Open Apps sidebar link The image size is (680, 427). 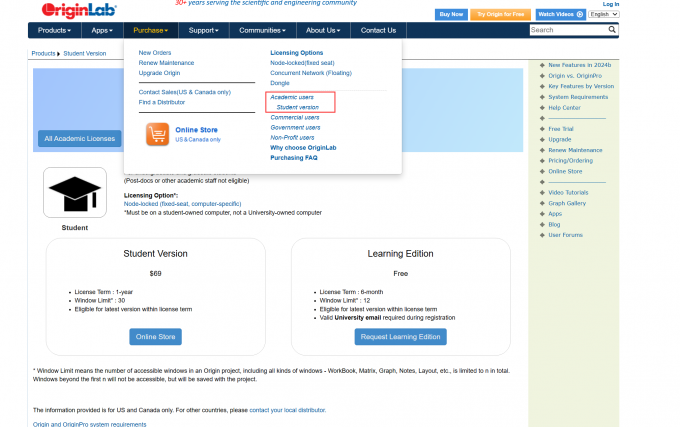[x=555, y=214]
